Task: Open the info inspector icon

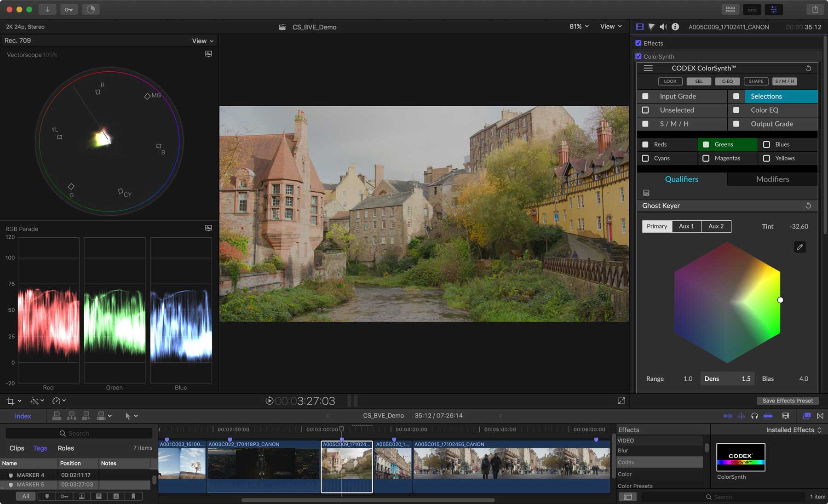Action: [x=675, y=27]
